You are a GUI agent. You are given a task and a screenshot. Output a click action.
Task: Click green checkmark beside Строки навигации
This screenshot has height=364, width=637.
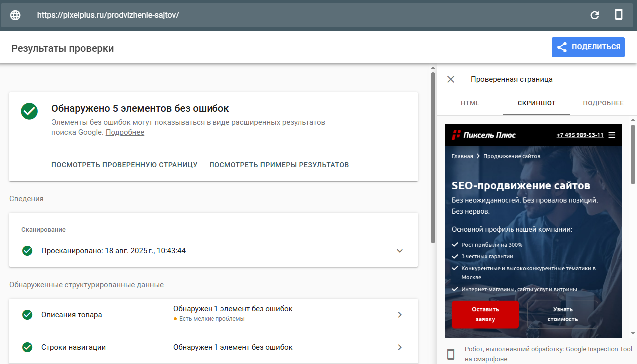point(27,347)
